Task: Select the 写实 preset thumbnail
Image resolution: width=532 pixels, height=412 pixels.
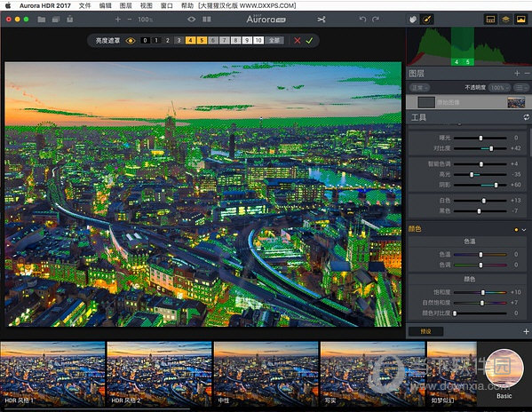Action: [372, 374]
